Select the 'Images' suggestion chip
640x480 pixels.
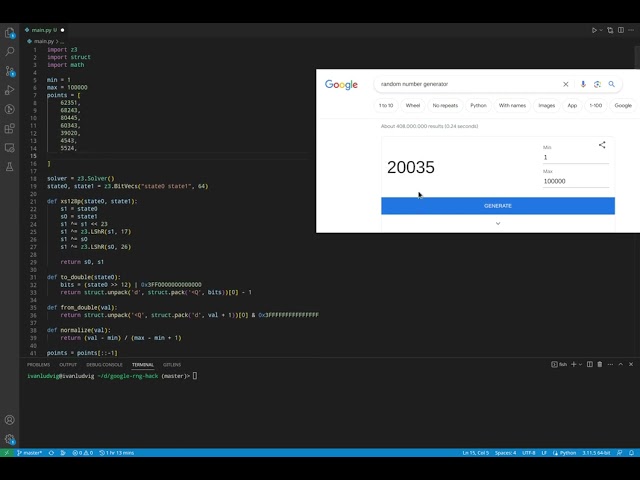coord(547,105)
